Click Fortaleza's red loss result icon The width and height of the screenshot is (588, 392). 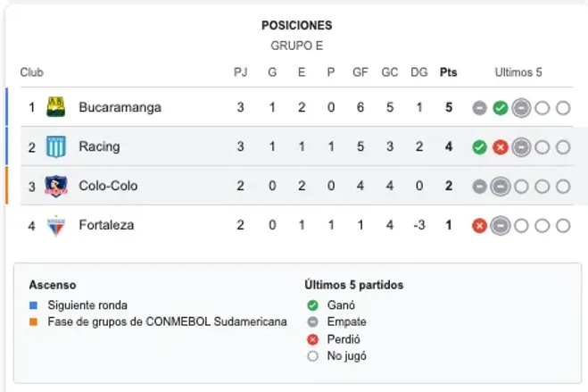point(480,226)
